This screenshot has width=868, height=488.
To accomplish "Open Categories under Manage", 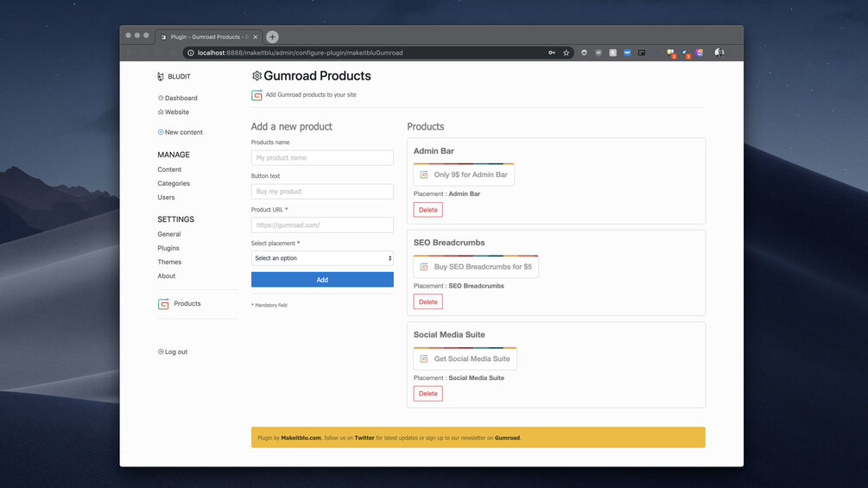I will 174,183.
